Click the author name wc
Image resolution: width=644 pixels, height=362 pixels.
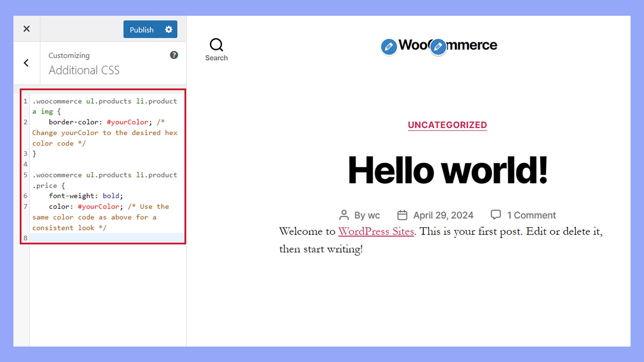click(374, 215)
